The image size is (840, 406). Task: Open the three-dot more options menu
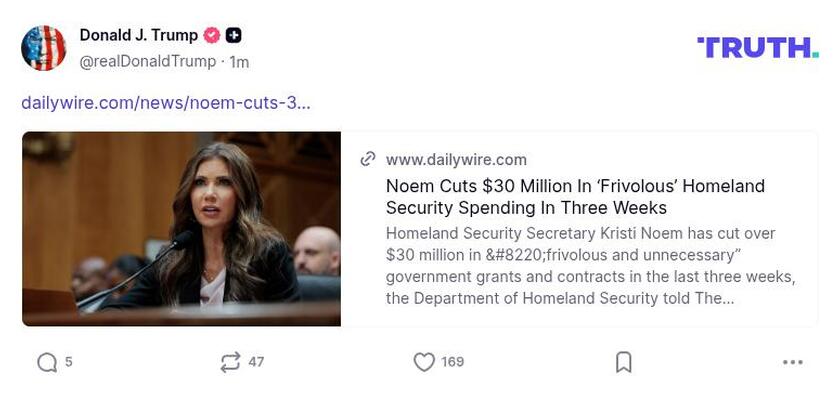pos(793,362)
